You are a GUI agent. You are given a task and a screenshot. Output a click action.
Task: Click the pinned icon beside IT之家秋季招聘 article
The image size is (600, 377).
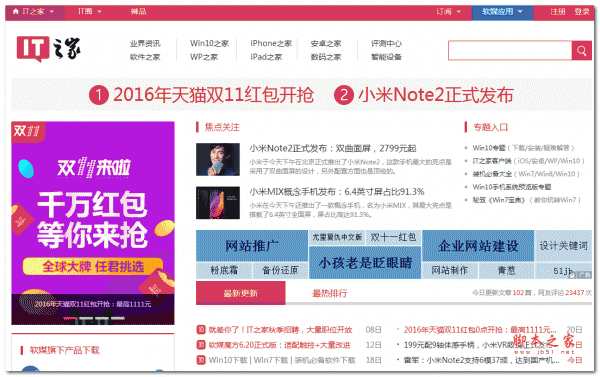tap(201, 330)
